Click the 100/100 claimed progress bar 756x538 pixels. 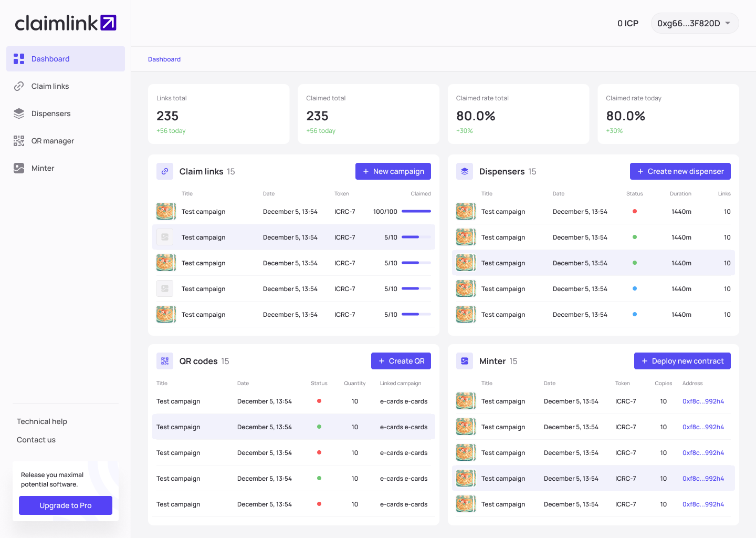416,211
